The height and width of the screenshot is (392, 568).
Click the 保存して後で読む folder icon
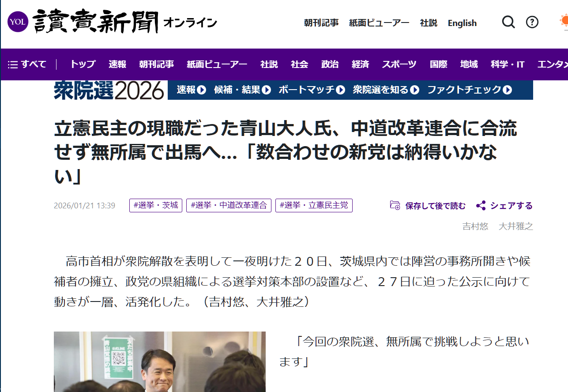395,205
